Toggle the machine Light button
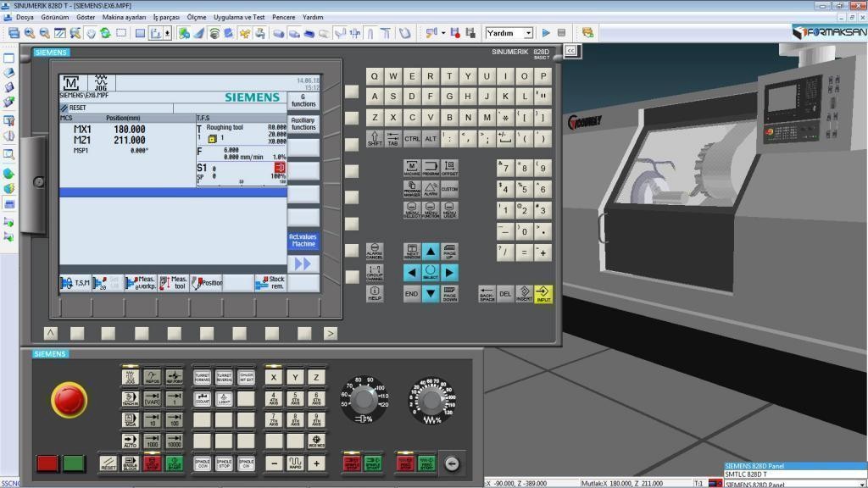This screenshot has height=488, width=868. [x=224, y=398]
